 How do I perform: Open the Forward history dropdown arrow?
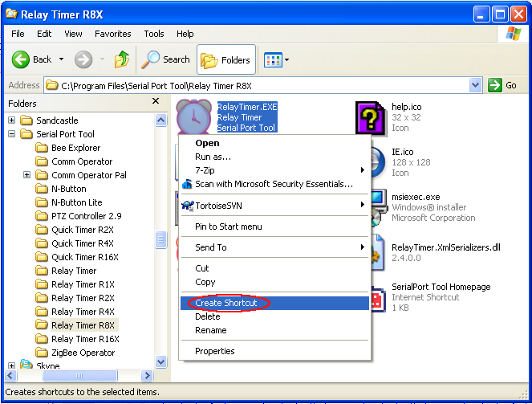[x=102, y=59]
